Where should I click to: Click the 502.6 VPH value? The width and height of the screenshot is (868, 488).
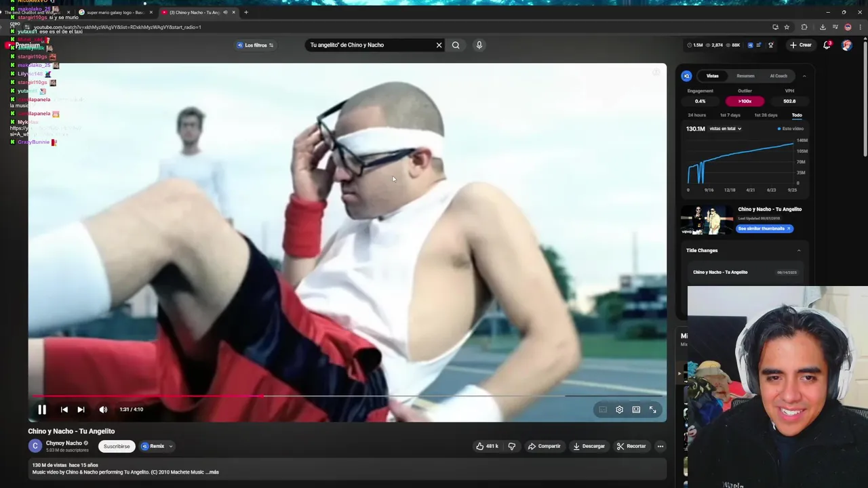pyautogui.click(x=789, y=101)
